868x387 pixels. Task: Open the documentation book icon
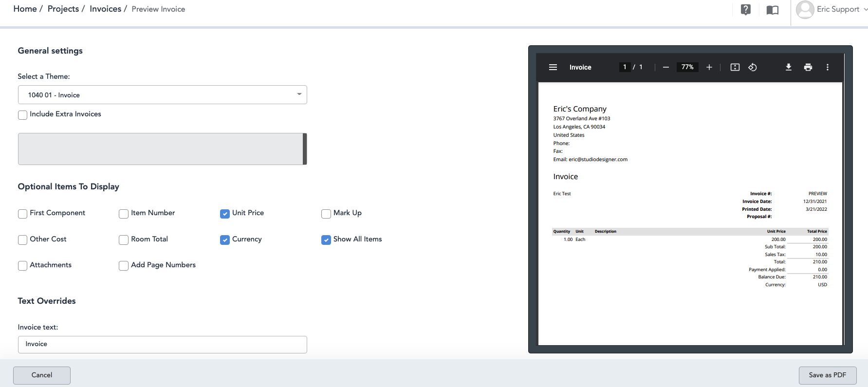[x=773, y=10]
